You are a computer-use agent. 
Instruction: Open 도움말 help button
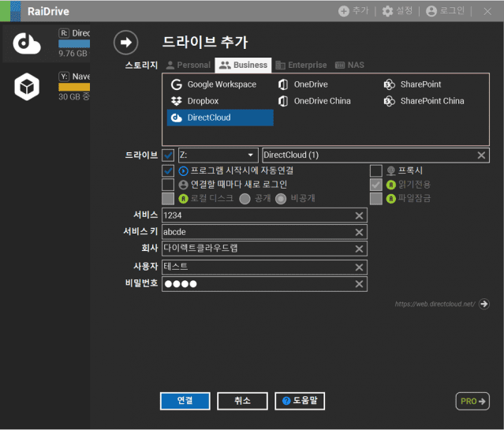pos(300,401)
